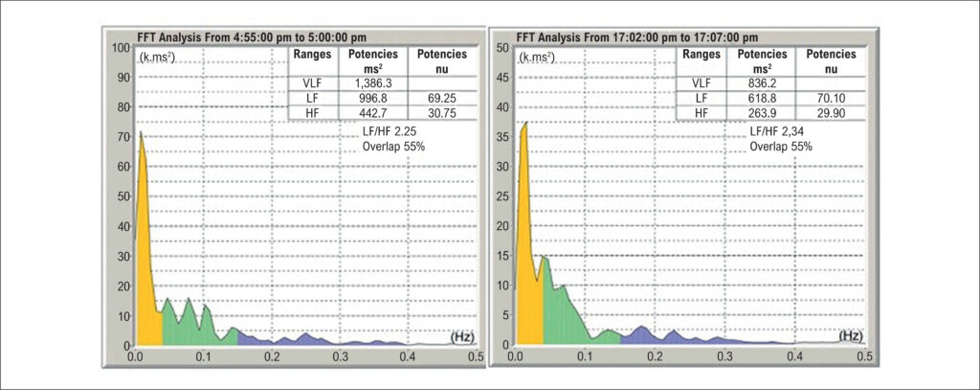This screenshot has height=390, width=980.
Task: Select the HF value 442.7
Action: [x=371, y=113]
